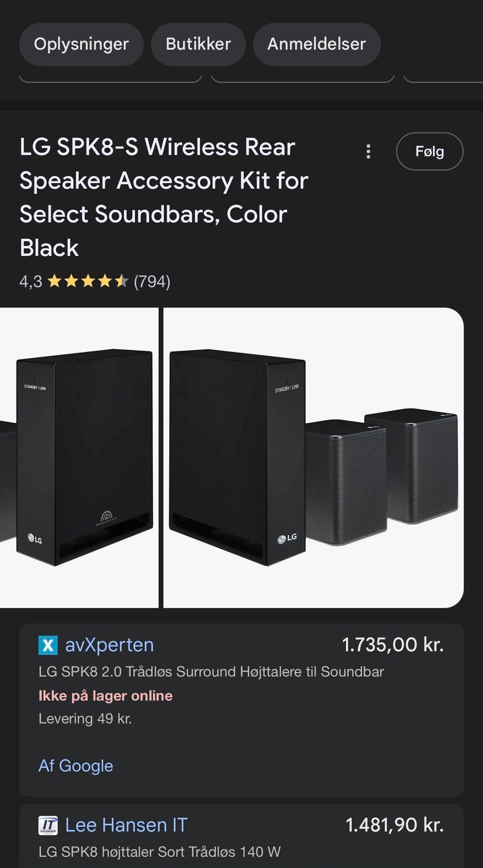Viewport: 483px width, 868px height.
Task: Click the 794 reviews count
Action: [x=152, y=281]
